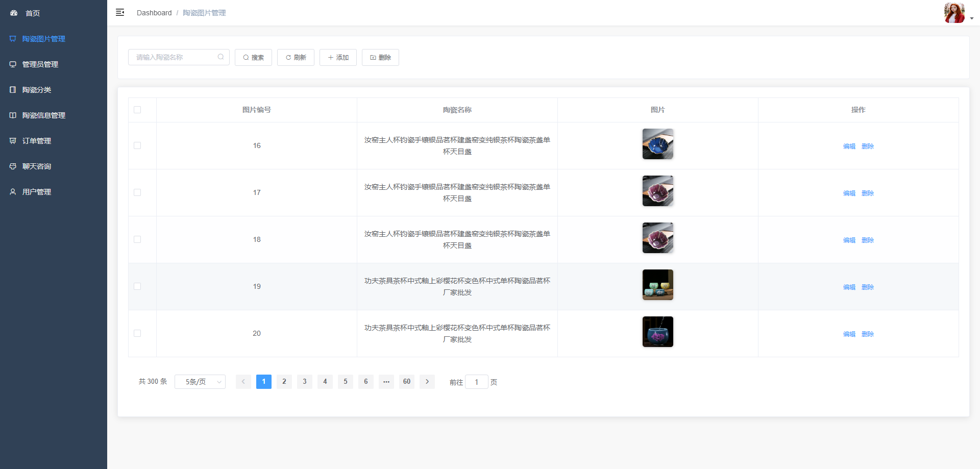Open 聊天咨询 chat icon in sidebar
This screenshot has width=980, height=469.
click(x=13, y=166)
